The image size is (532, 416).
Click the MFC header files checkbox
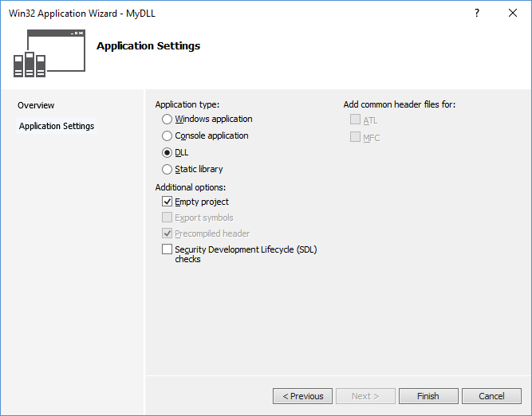(x=355, y=137)
